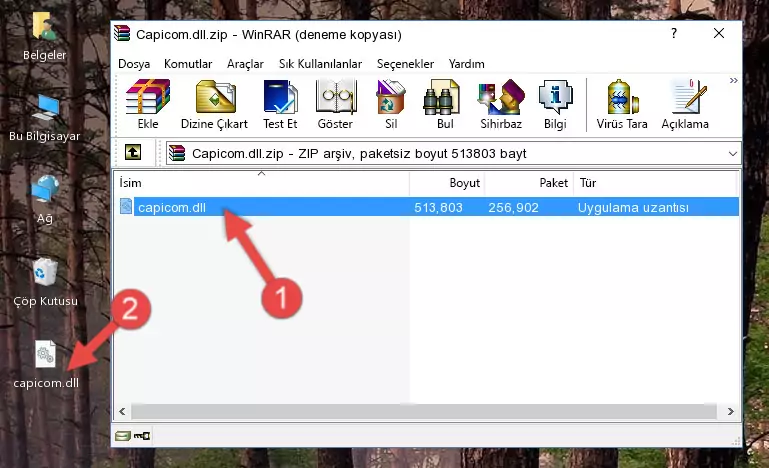Screen dimensions: 769x468
Task: Click the disk drive status bar icon
Action: click(123, 436)
